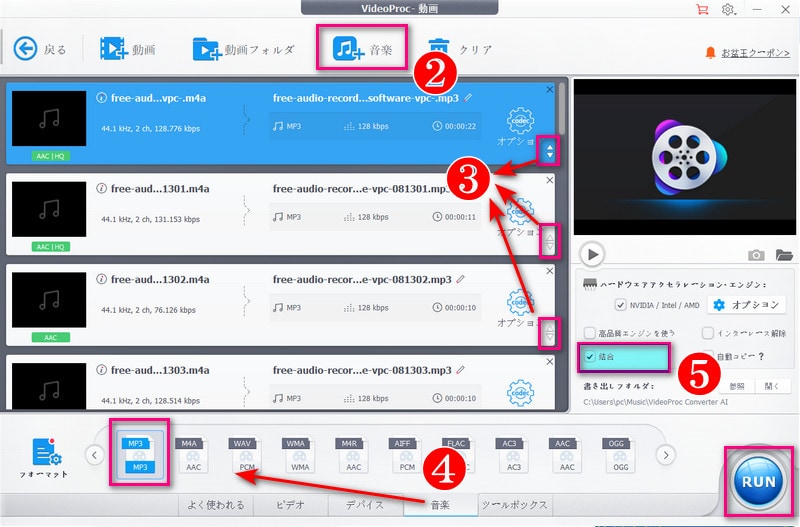800x527 pixels.
Task: Select the thumbnail of free-aud...vpc-.m4a
Action: (49, 118)
